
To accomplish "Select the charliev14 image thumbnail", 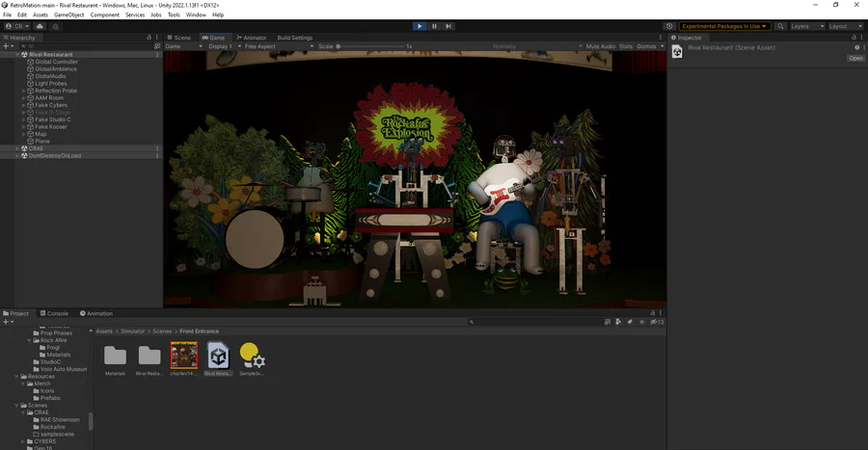I will point(184,358).
